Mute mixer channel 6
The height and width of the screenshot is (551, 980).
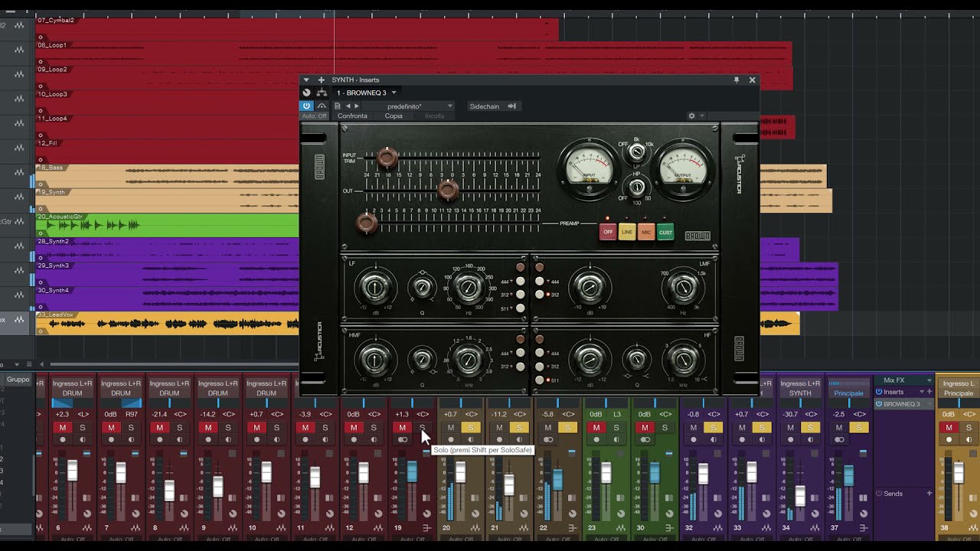[63, 428]
